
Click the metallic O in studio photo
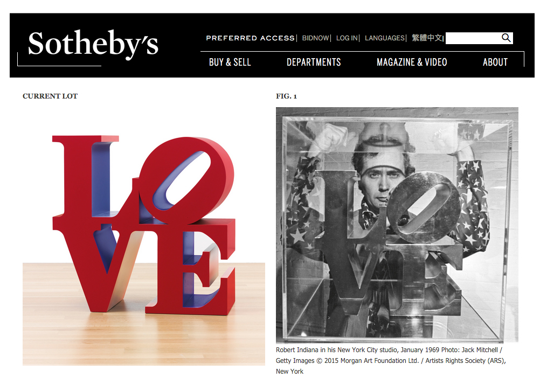point(423,208)
